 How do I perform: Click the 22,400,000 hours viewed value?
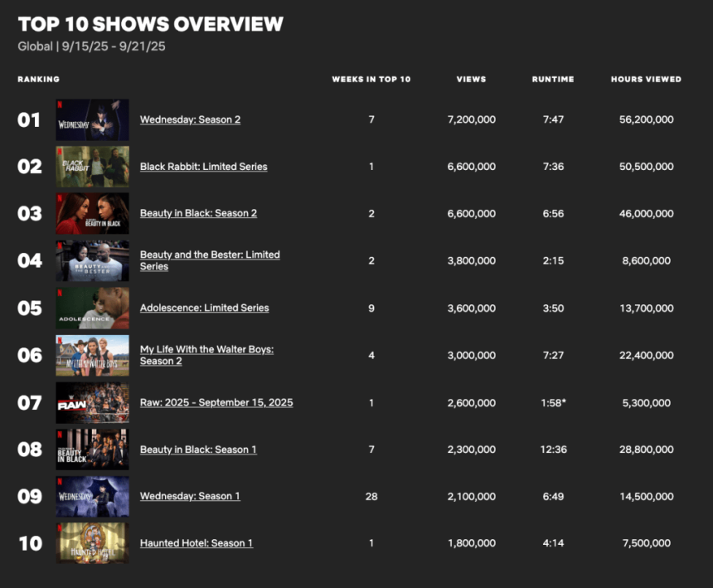click(646, 355)
